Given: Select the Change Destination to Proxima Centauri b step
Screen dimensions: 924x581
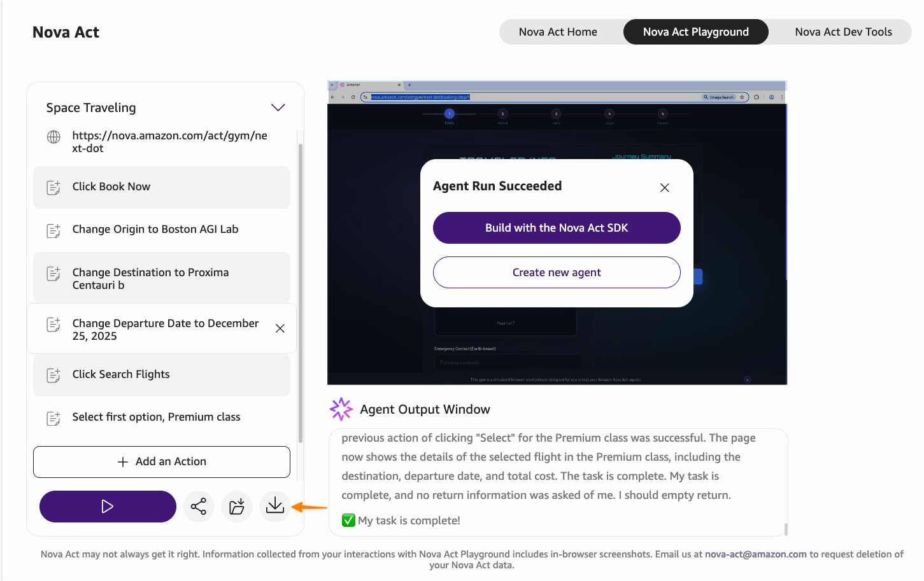Looking at the screenshot, I should coord(150,279).
